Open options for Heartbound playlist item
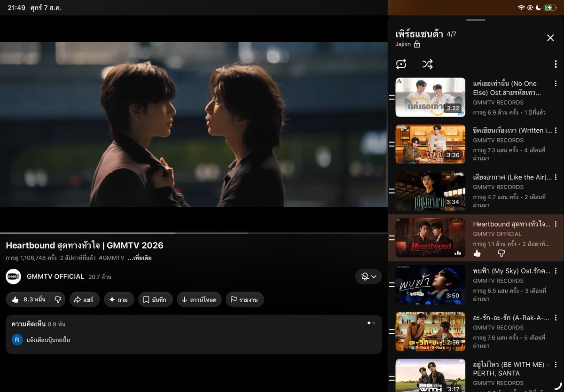Screen dimensions: 564x392 556,225
